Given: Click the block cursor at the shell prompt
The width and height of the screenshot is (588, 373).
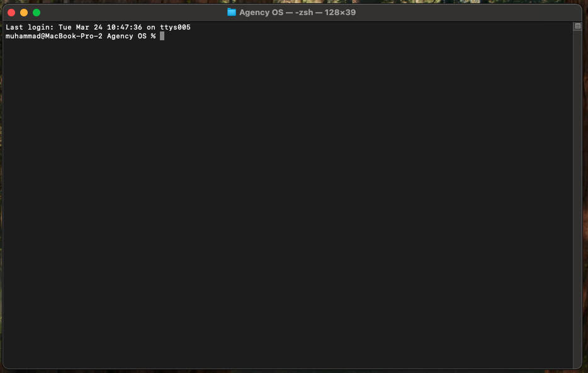Looking at the screenshot, I should [162, 36].
